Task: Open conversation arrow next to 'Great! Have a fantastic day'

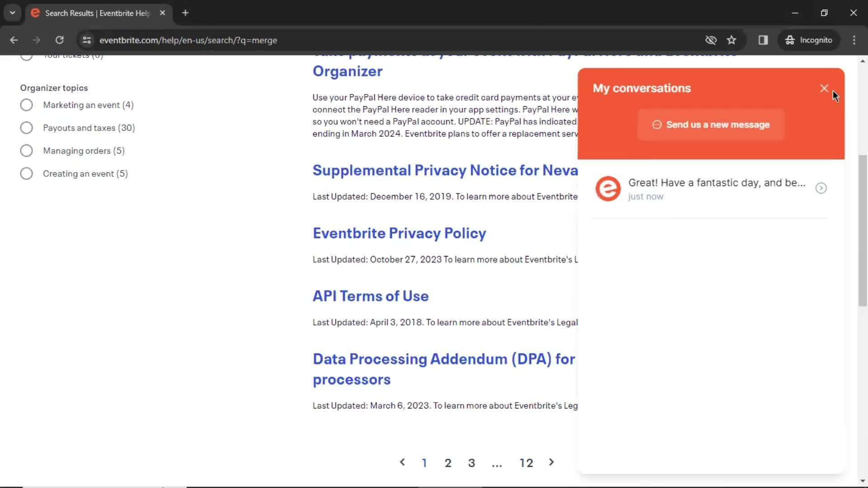Action: pos(821,188)
